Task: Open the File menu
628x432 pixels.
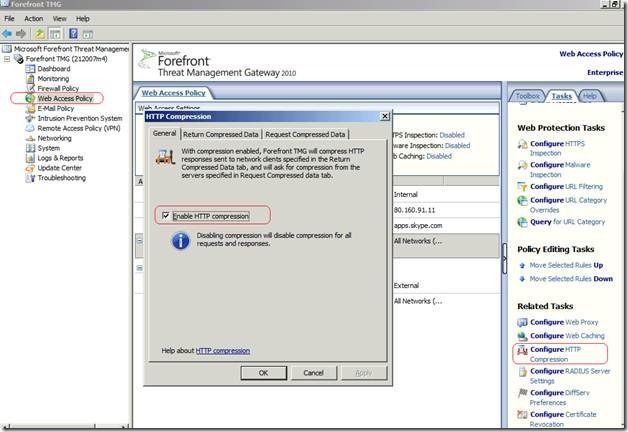Action: 9,18
